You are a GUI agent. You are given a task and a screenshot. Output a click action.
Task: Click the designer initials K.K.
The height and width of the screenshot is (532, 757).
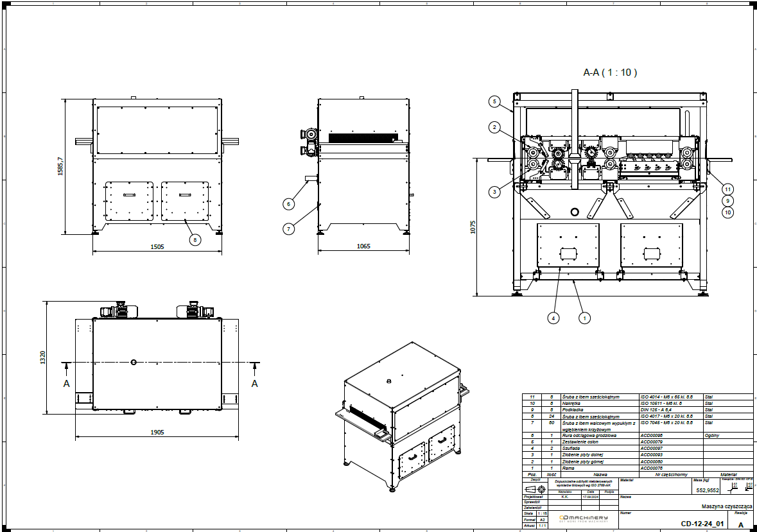pyautogui.click(x=565, y=496)
